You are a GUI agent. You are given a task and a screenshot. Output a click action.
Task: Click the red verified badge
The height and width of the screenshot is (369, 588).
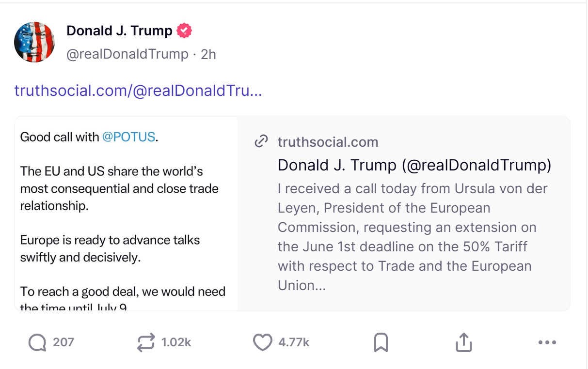pos(184,31)
